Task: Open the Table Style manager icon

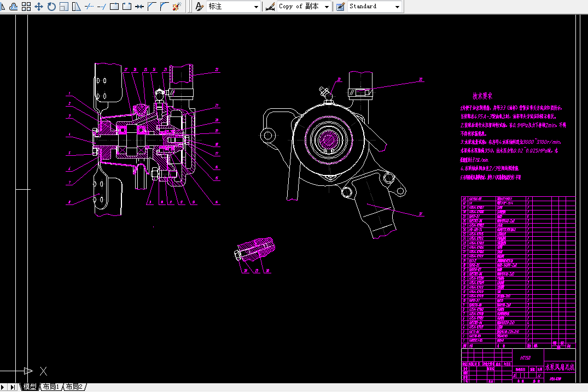Action: click(340, 7)
